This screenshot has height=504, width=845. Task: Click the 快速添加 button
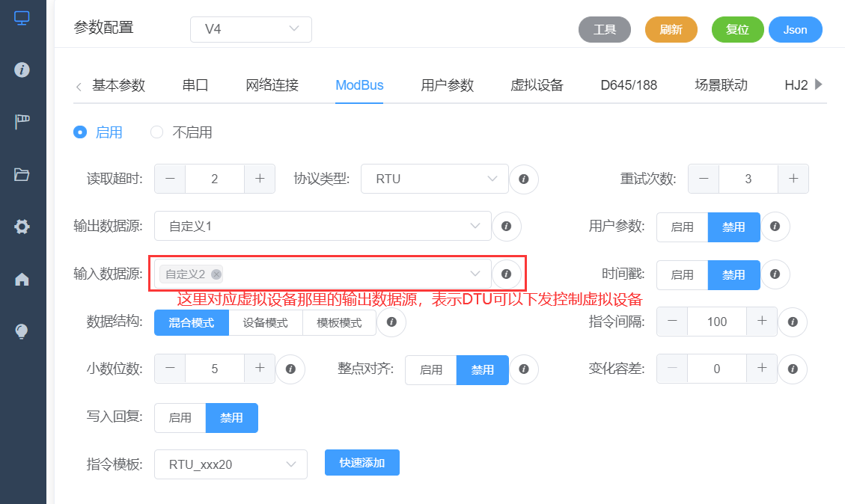tap(362, 463)
